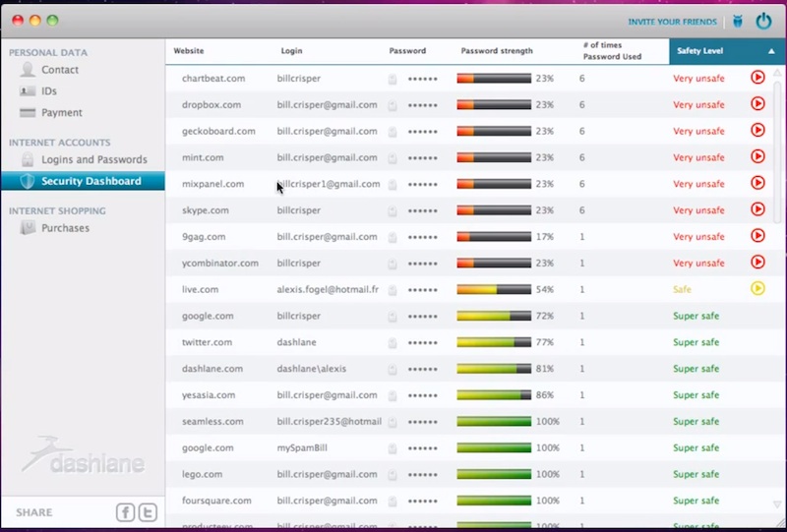Click the power icon in title bar
This screenshot has height=532, width=787.
click(x=763, y=22)
